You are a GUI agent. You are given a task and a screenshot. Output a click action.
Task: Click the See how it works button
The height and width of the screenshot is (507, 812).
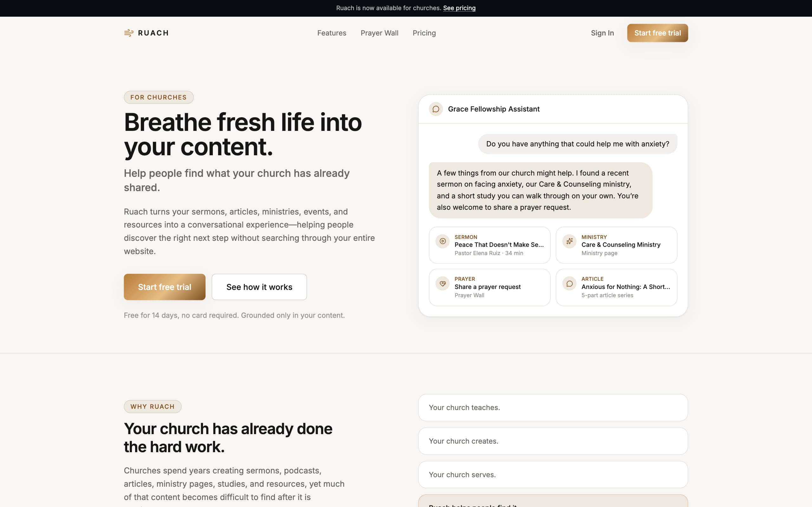[259, 287]
